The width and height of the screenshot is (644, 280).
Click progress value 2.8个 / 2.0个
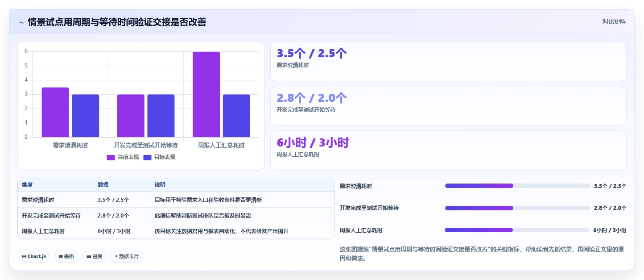(610, 208)
